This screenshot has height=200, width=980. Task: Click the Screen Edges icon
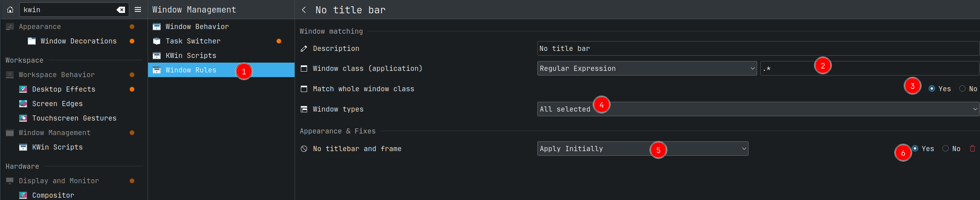pyautogui.click(x=23, y=104)
